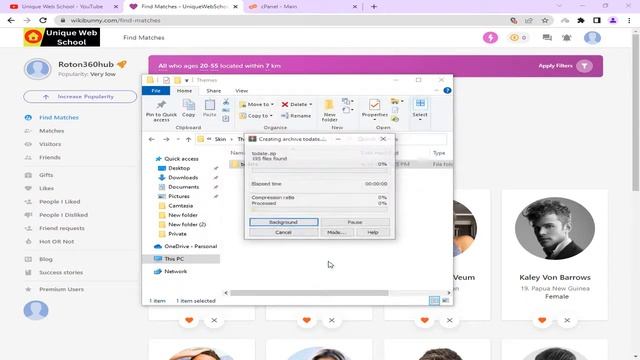Screen dimensions: 640x360
Task: Open Find Matches sidebar link
Action: 59,118
